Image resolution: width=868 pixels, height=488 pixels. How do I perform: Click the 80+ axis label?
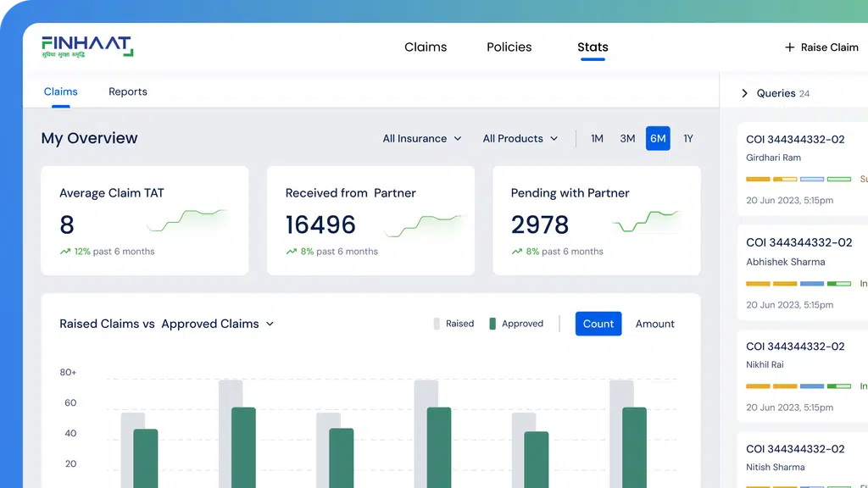pyautogui.click(x=68, y=373)
